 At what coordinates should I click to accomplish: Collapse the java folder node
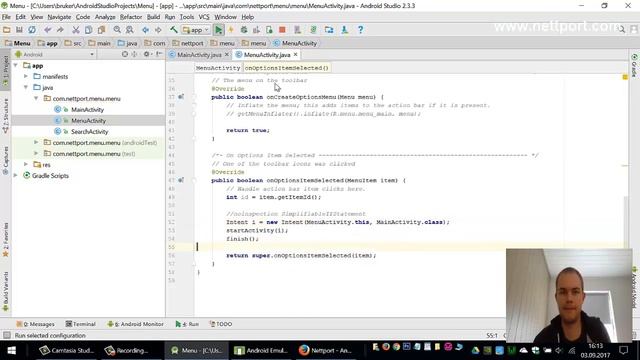click(26, 87)
